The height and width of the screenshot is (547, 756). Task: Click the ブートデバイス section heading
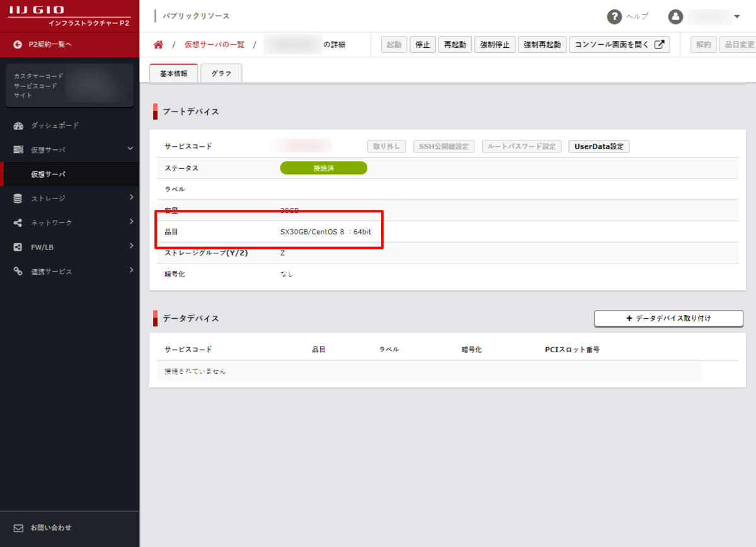[x=191, y=112]
